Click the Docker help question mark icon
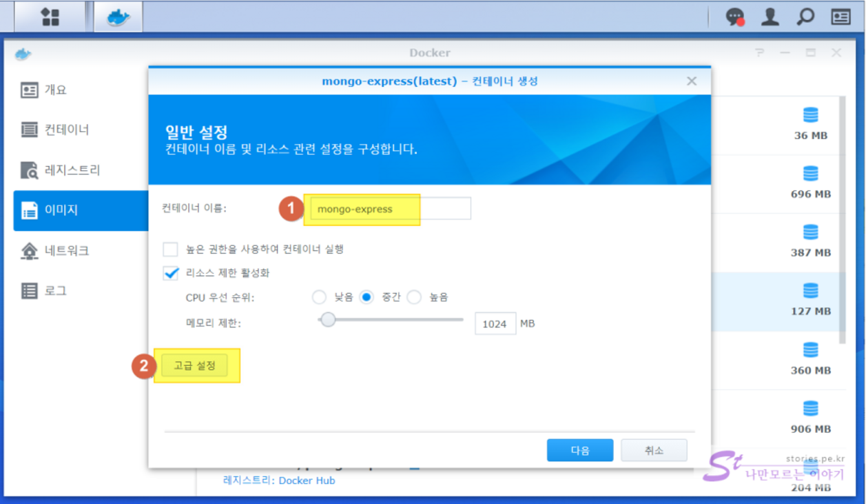The height and width of the screenshot is (504, 868). click(x=759, y=53)
